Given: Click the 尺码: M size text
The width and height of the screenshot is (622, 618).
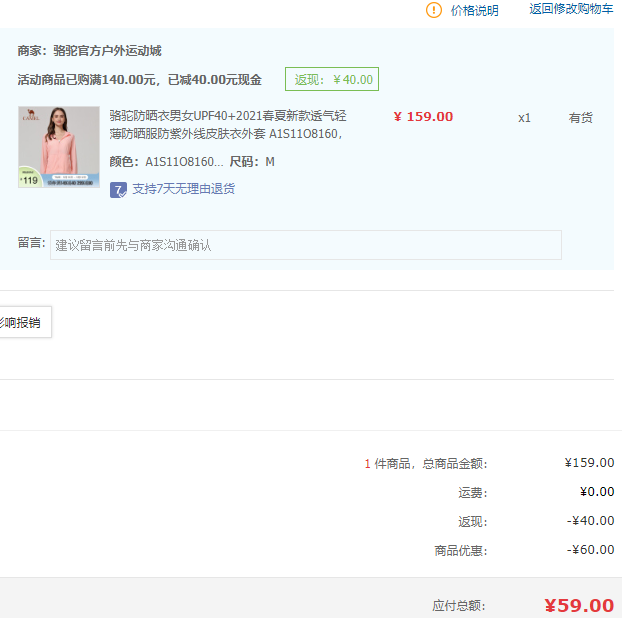Looking at the screenshot, I should pyautogui.click(x=252, y=162).
